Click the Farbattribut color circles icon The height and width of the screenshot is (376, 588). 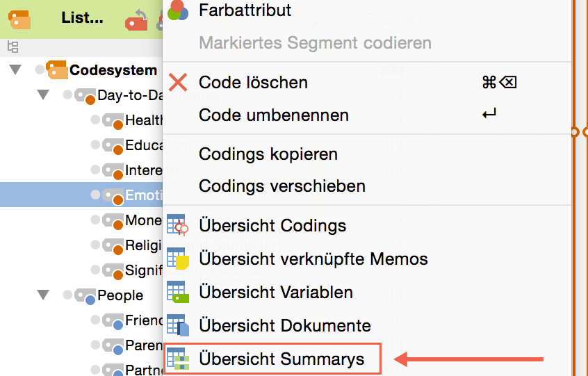[x=178, y=10]
